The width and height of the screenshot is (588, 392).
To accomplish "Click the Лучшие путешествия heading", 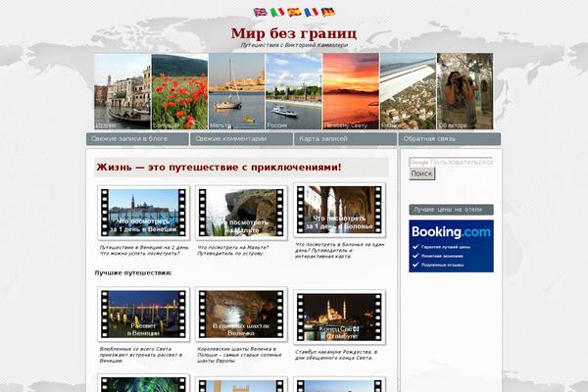I will 132,272.
